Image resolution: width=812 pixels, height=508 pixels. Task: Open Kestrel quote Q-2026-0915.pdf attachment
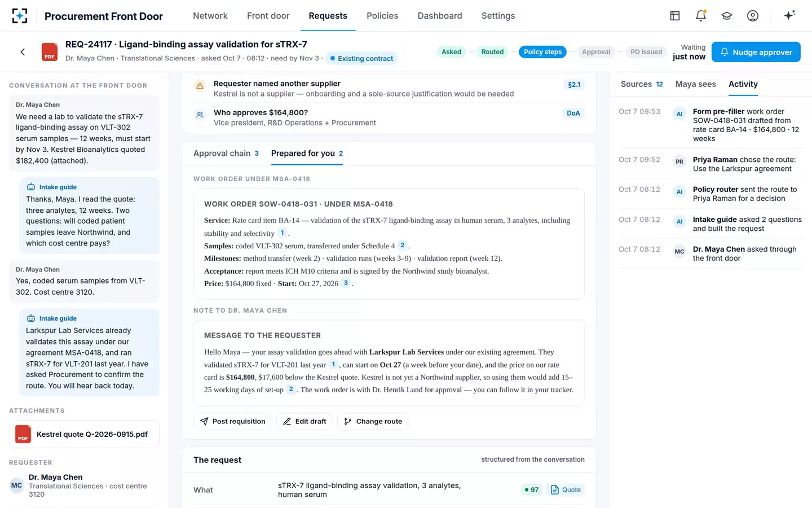[84, 434]
